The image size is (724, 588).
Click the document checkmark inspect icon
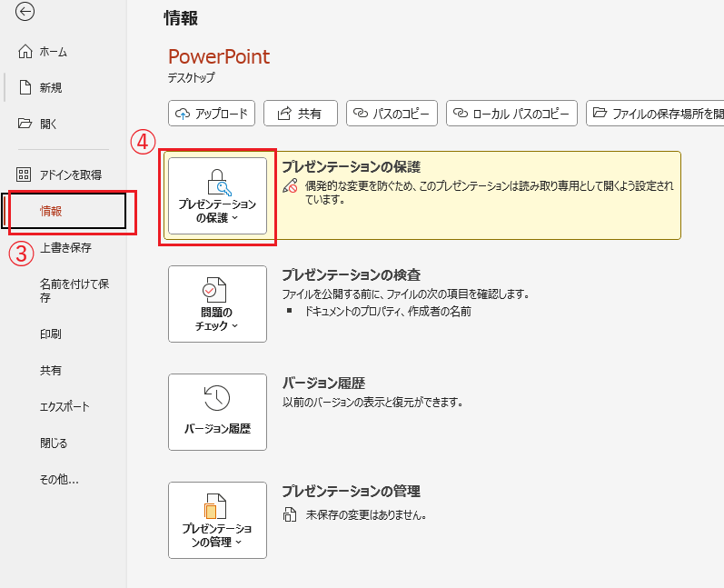pos(214,290)
